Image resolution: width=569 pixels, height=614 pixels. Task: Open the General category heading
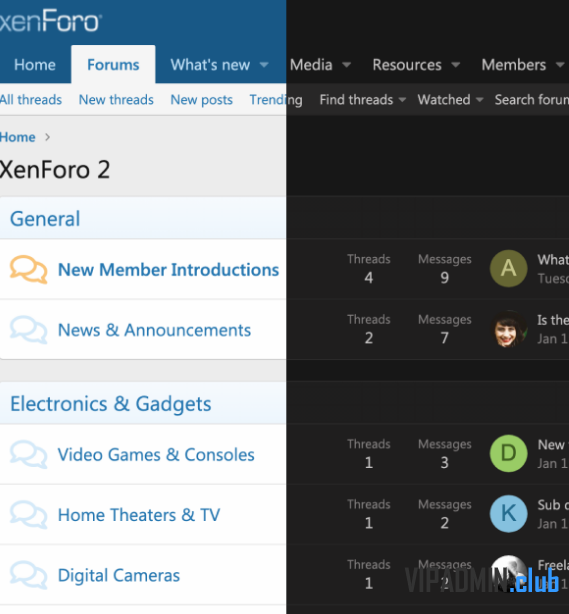pos(45,219)
